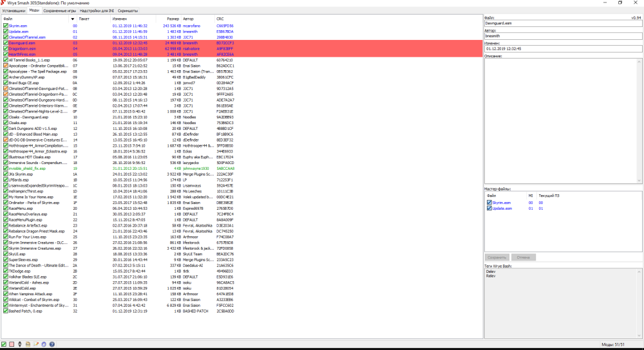
Task: Click the description box scrollbar down arrow
Action: [639, 181]
